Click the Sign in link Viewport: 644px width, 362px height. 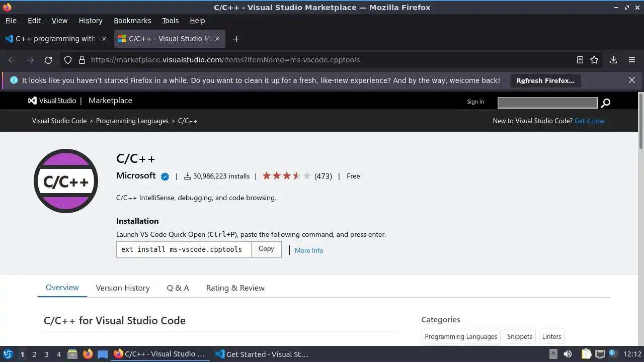475,102
